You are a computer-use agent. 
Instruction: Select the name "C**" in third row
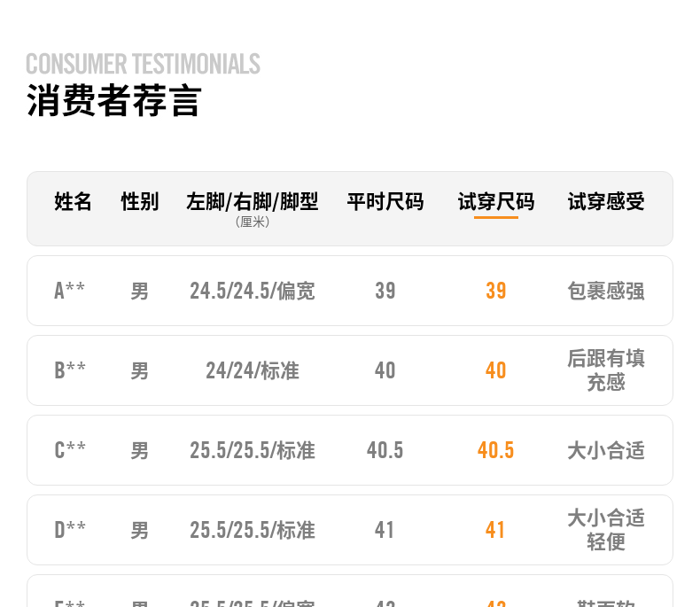(70, 450)
